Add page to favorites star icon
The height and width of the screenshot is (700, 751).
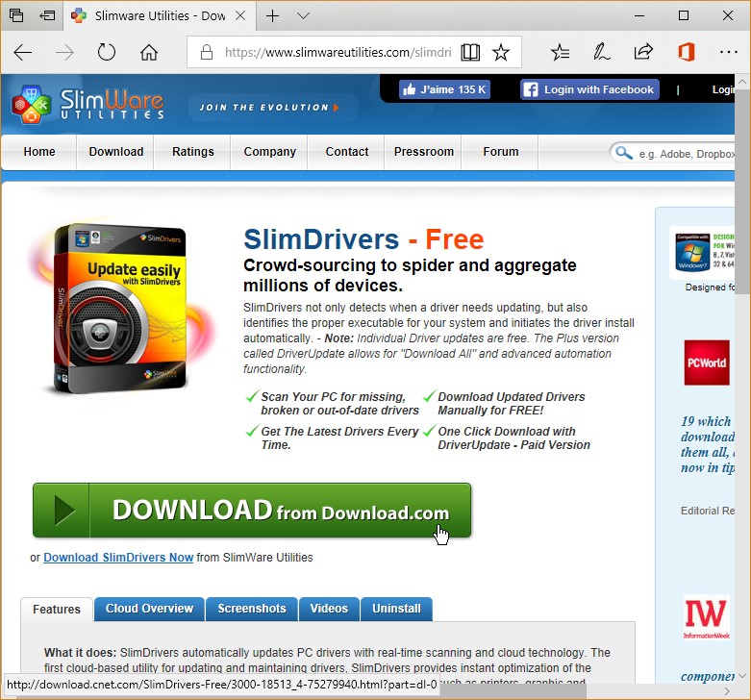point(500,53)
